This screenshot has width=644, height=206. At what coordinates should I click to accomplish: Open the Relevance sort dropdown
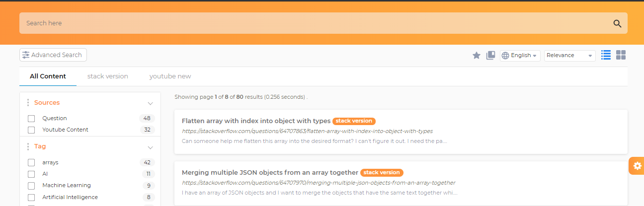coord(569,56)
